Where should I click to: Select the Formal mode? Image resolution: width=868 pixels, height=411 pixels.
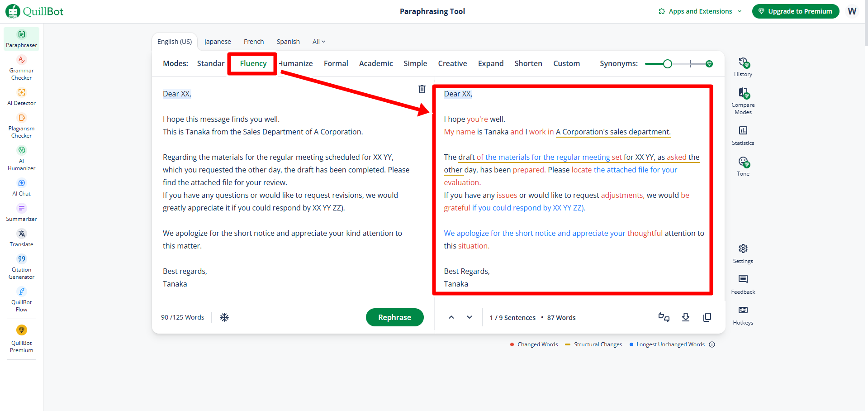(336, 63)
